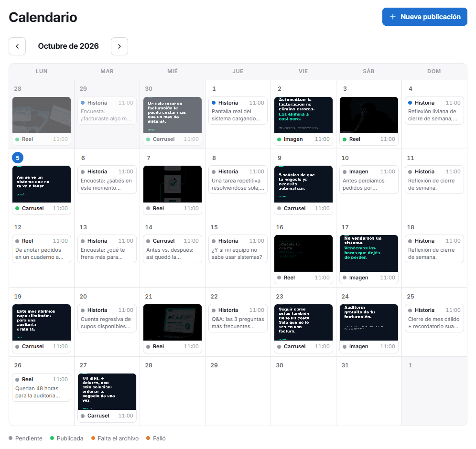Click the Nueva publicación button
The width and height of the screenshot is (476, 449).
424,17
